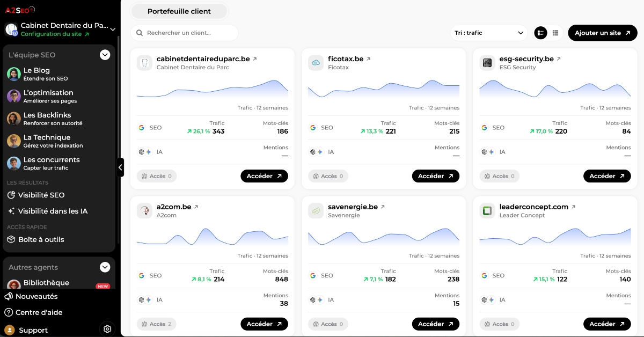The image size is (644, 337).
Task: Open the Tri : trafic sort dropdown
Action: click(489, 33)
